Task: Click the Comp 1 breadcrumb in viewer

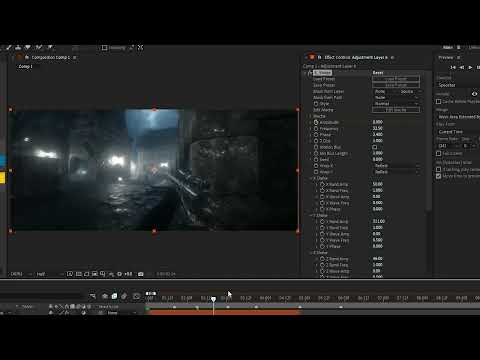Action: tap(25, 66)
